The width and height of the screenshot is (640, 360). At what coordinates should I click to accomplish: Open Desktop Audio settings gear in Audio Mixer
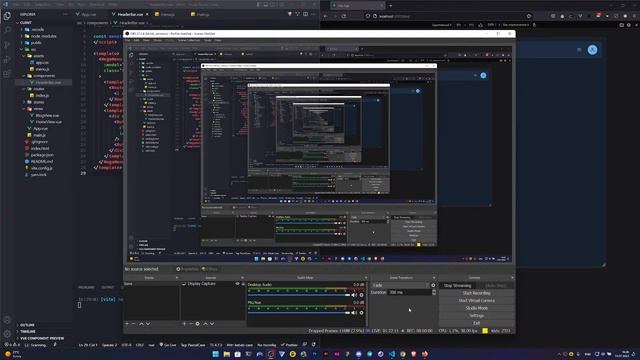(361, 295)
